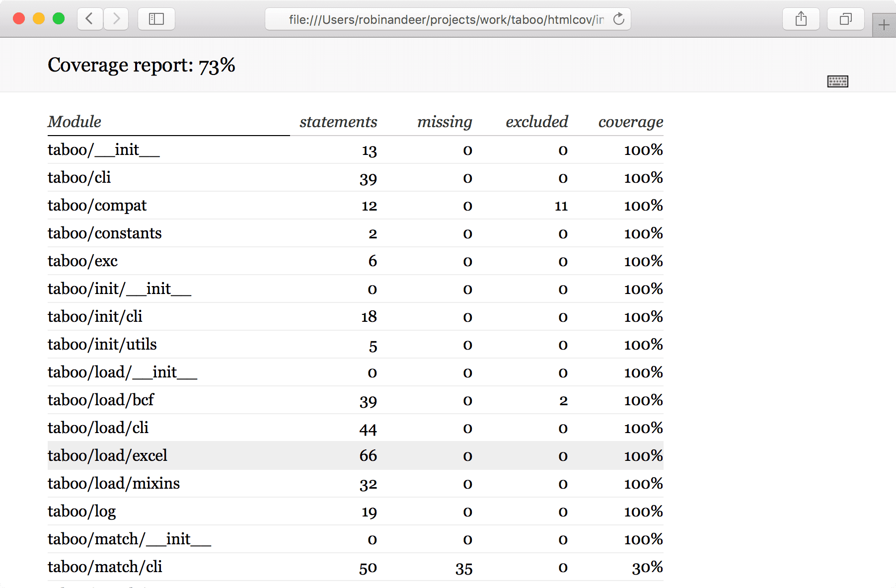Image resolution: width=896 pixels, height=588 pixels.
Task: Click the back navigation arrow
Action: [89, 19]
